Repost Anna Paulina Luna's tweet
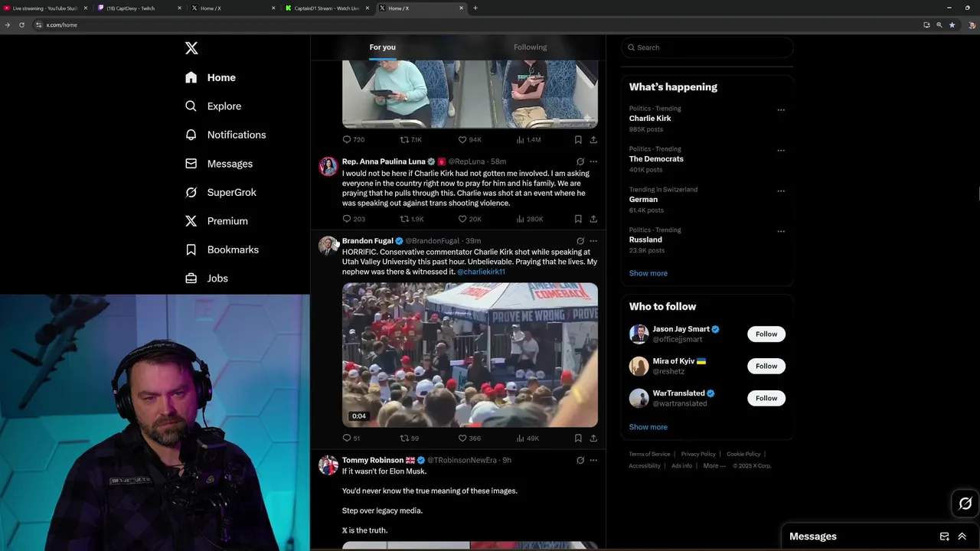980x551 pixels. click(x=412, y=219)
